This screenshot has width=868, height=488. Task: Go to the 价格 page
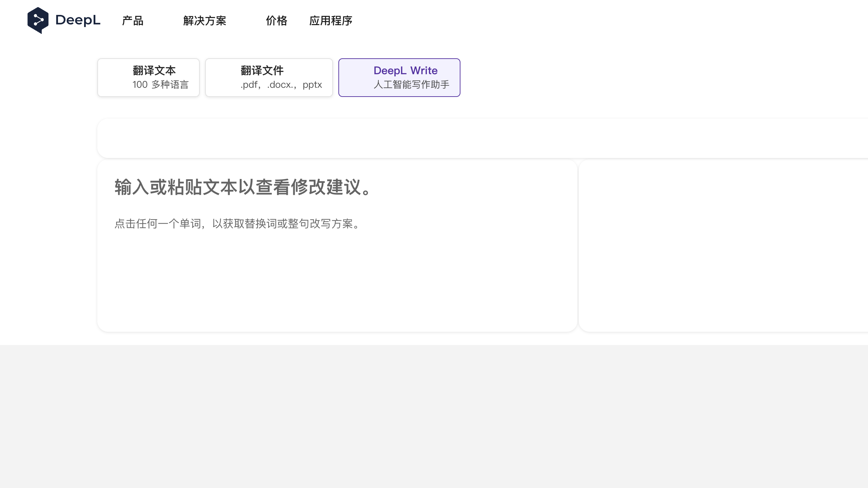276,21
